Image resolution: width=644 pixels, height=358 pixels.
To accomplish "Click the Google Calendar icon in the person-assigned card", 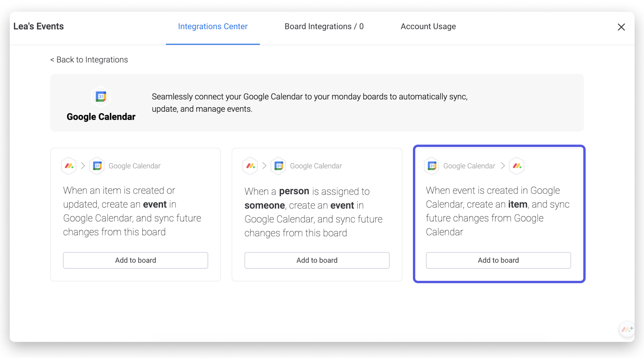I will [x=279, y=166].
